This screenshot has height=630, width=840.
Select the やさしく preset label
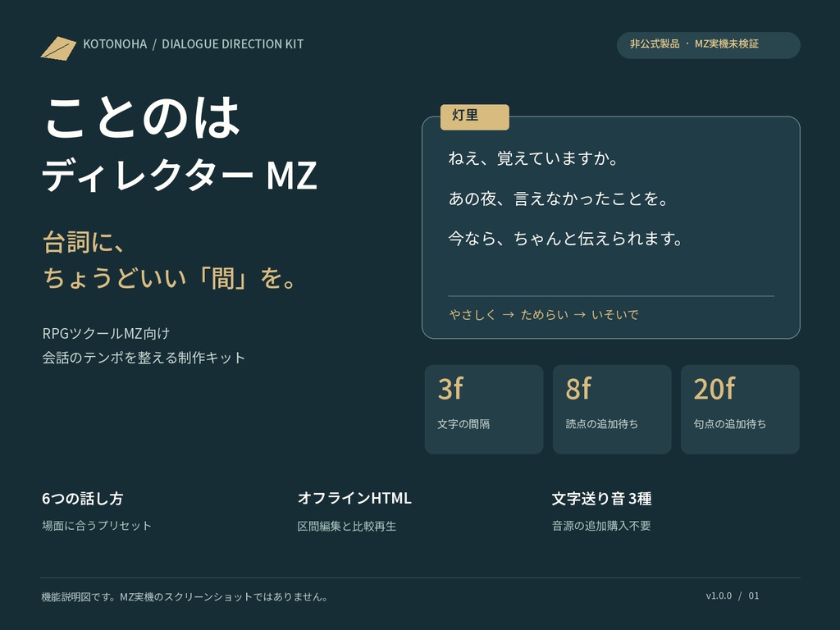[x=472, y=314]
